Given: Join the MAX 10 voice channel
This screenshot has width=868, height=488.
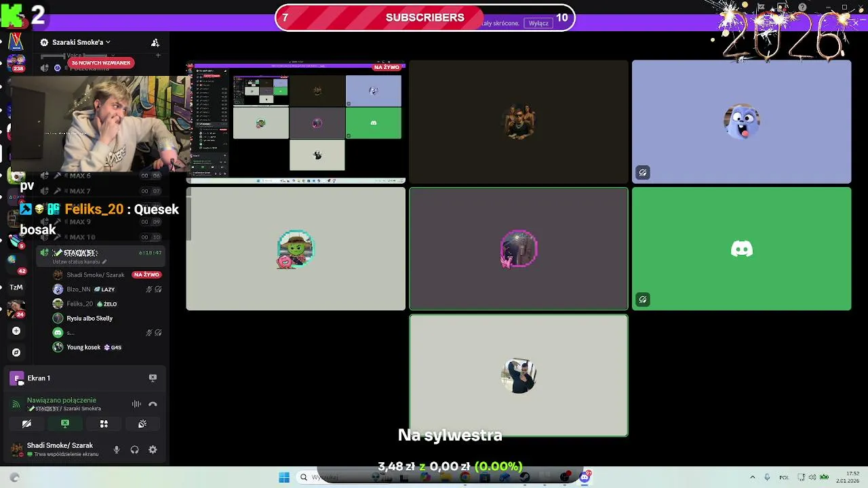Looking at the screenshot, I should point(102,237).
